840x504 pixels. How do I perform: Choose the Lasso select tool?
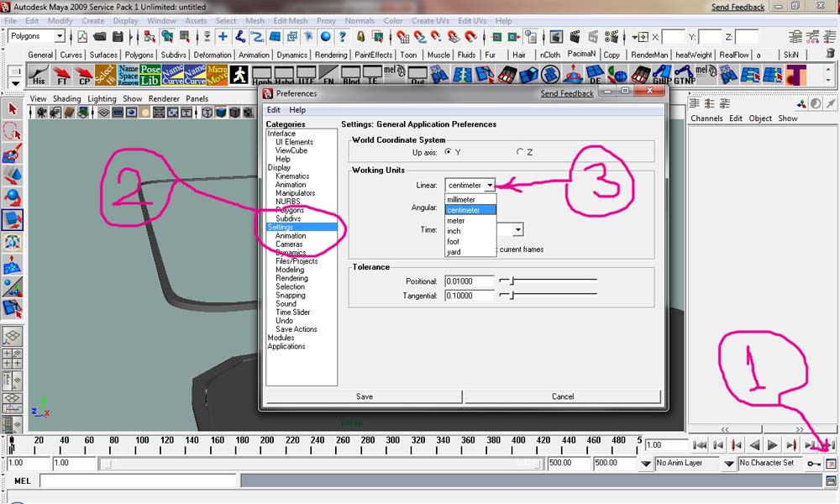pyautogui.click(x=13, y=131)
